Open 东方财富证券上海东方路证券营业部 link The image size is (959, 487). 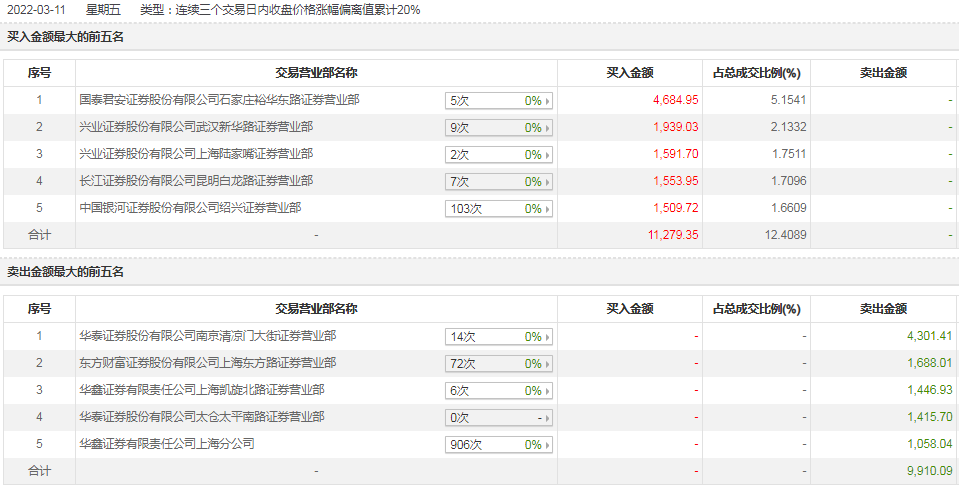(x=208, y=363)
